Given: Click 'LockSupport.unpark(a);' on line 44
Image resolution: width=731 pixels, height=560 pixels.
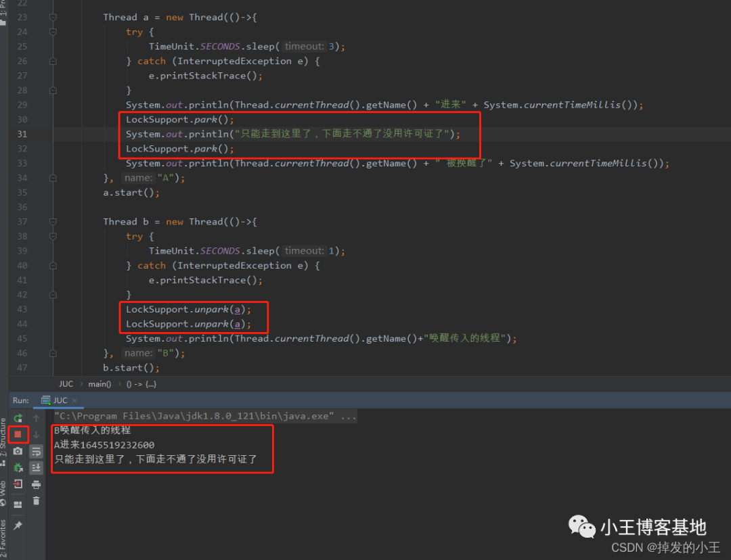Looking at the screenshot, I should (x=188, y=324).
